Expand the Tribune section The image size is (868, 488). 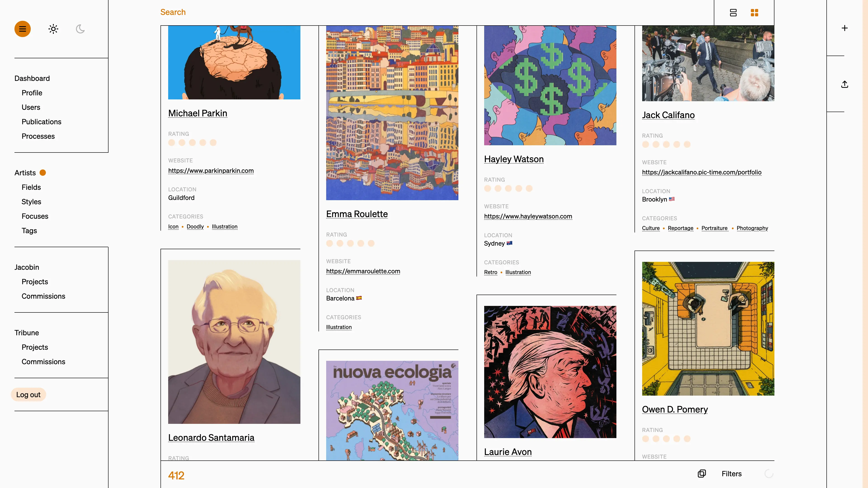(x=27, y=332)
